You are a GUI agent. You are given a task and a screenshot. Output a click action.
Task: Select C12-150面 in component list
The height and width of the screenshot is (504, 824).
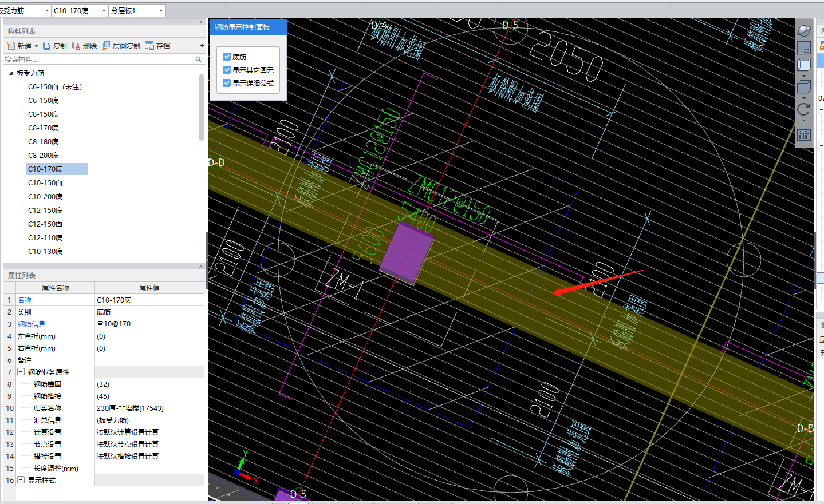pos(45,224)
